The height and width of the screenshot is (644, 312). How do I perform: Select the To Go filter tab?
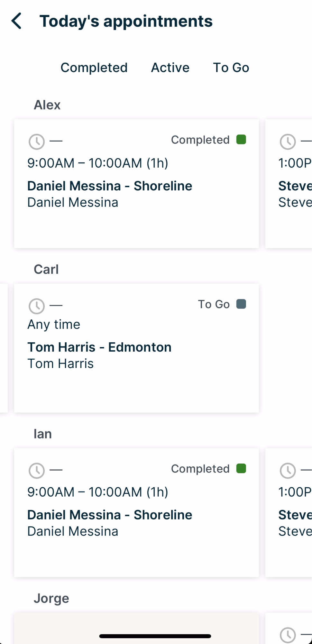[231, 68]
